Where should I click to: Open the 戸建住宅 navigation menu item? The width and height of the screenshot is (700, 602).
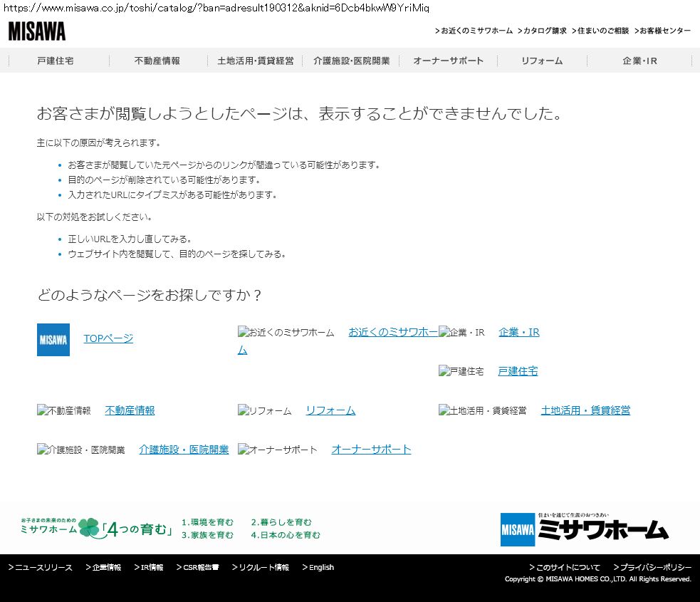[56, 61]
